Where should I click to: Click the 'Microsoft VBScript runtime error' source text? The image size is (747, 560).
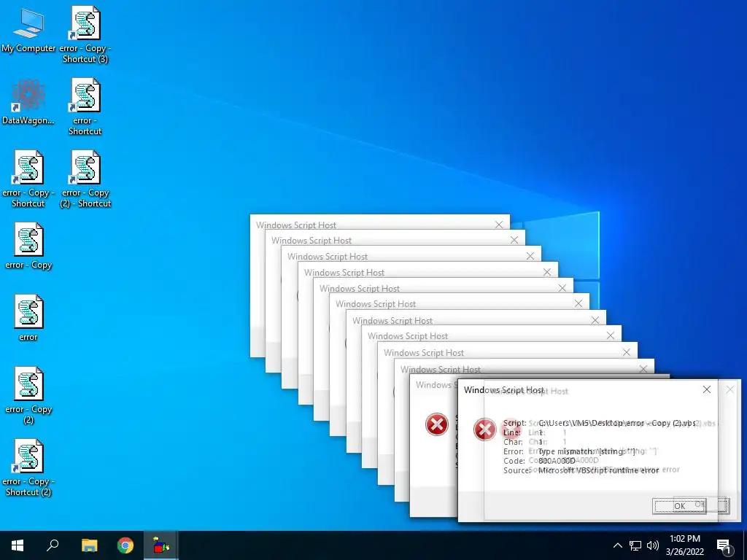598,470
